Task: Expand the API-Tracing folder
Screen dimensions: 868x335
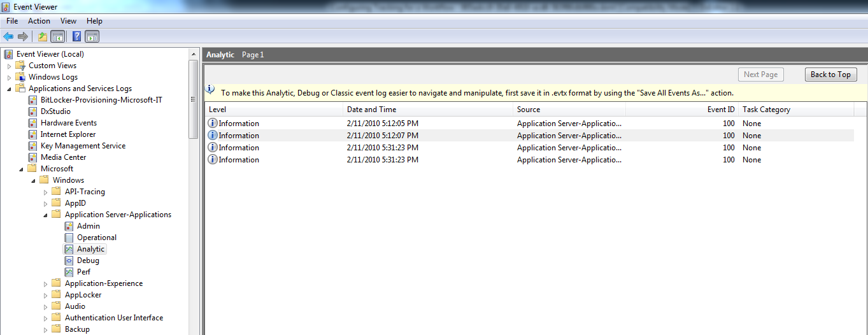Action: click(45, 192)
